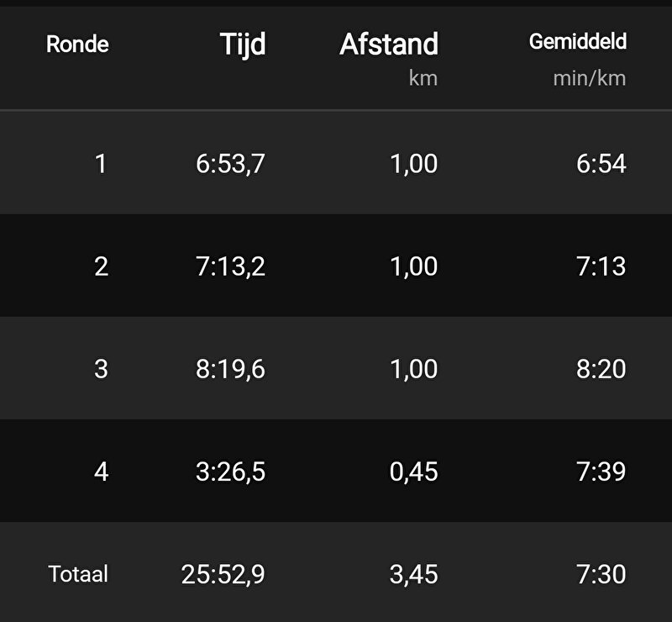
Task: Select average pace 8:20
Action: [x=601, y=369]
